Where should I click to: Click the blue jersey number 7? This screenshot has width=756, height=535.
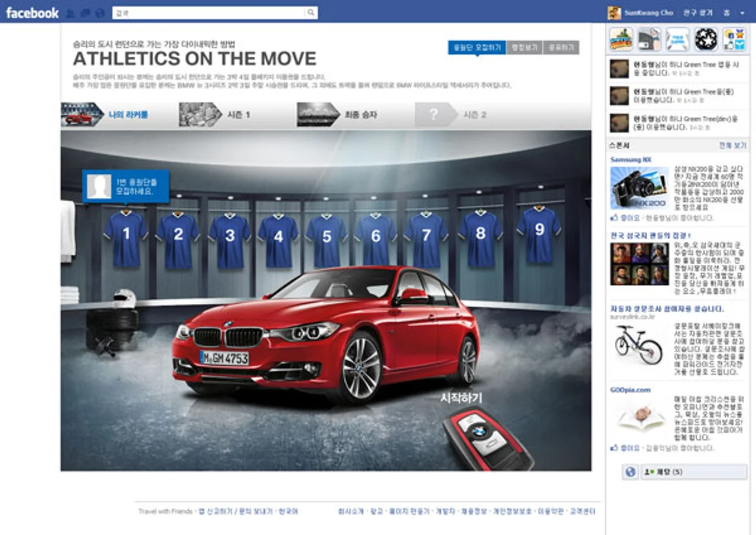pos(426,239)
